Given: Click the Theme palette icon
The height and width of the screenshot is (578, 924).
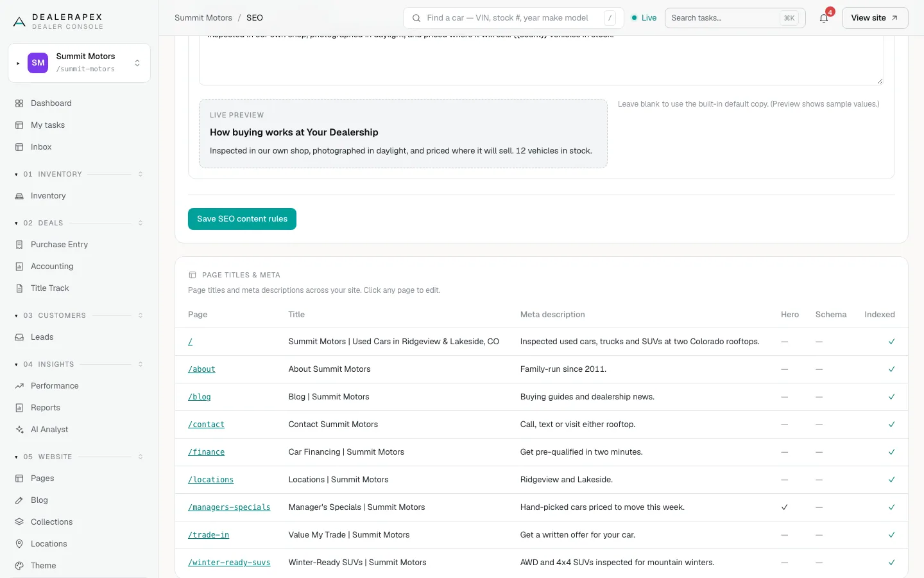Looking at the screenshot, I should click(19, 566).
